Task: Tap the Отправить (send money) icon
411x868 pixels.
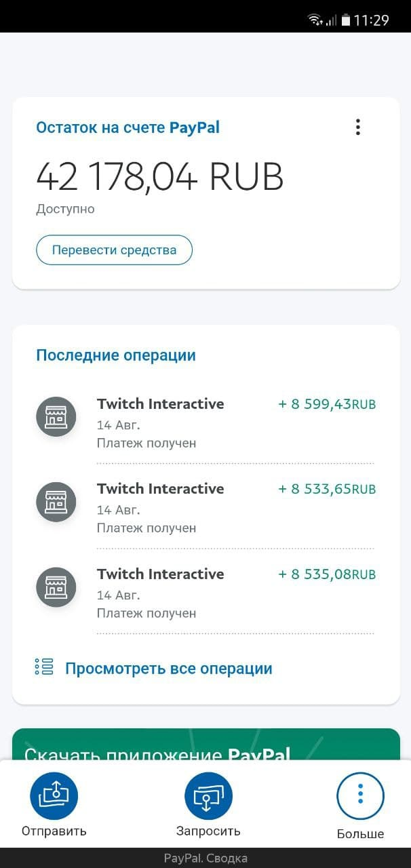Action: click(x=54, y=795)
